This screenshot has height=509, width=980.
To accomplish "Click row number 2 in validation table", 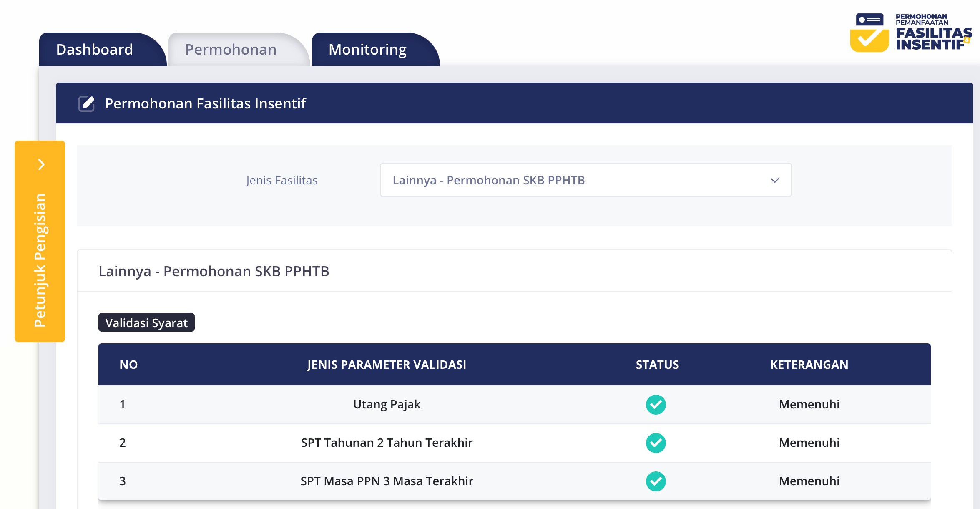I will [122, 443].
